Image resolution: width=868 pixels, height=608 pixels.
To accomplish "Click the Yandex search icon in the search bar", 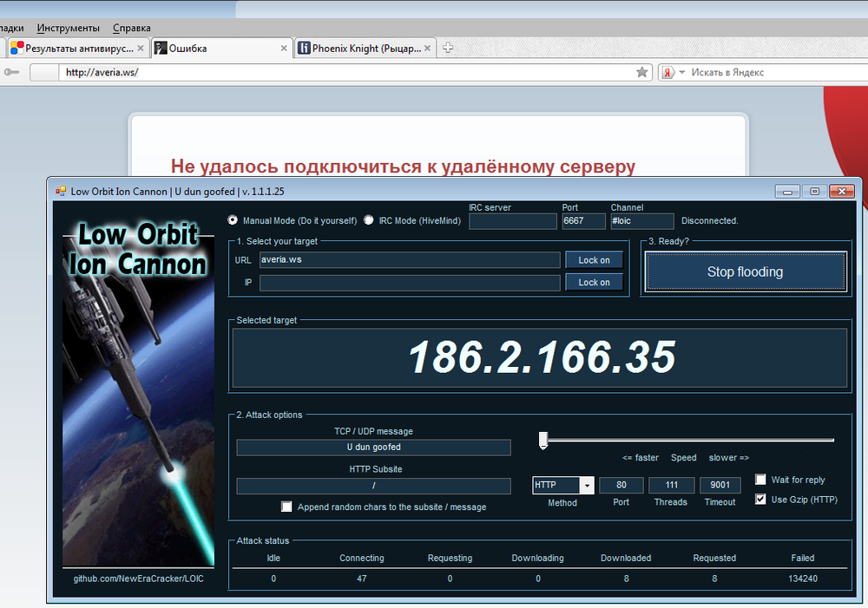I will [667, 72].
